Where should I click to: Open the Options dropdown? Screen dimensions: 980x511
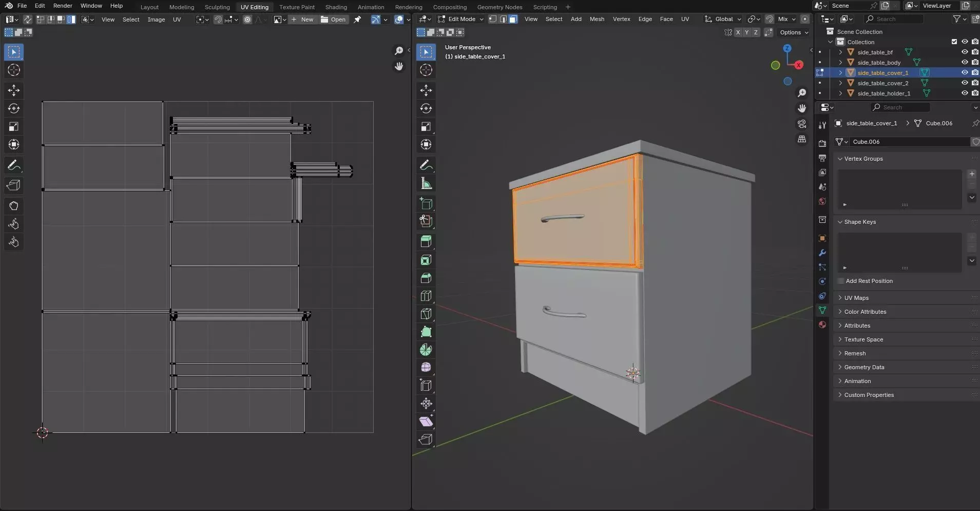point(794,32)
